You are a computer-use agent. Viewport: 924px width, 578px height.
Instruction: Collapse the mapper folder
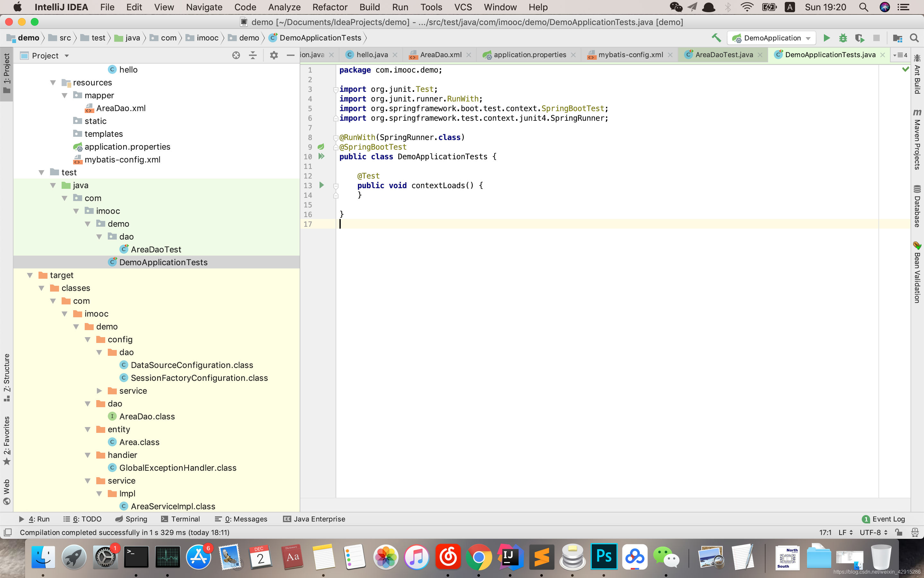pyautogui.click(x=64, y=96)
